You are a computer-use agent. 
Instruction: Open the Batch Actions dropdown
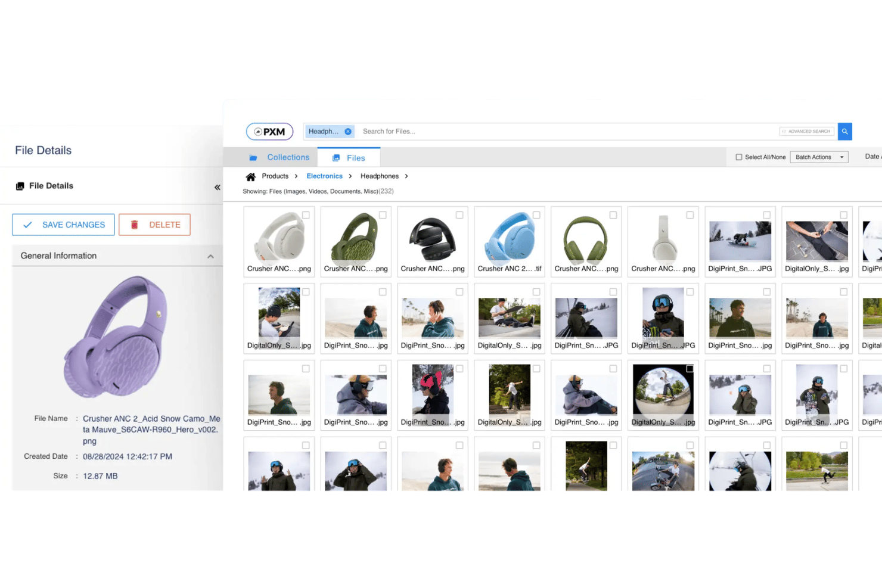(x=819, y=157)
